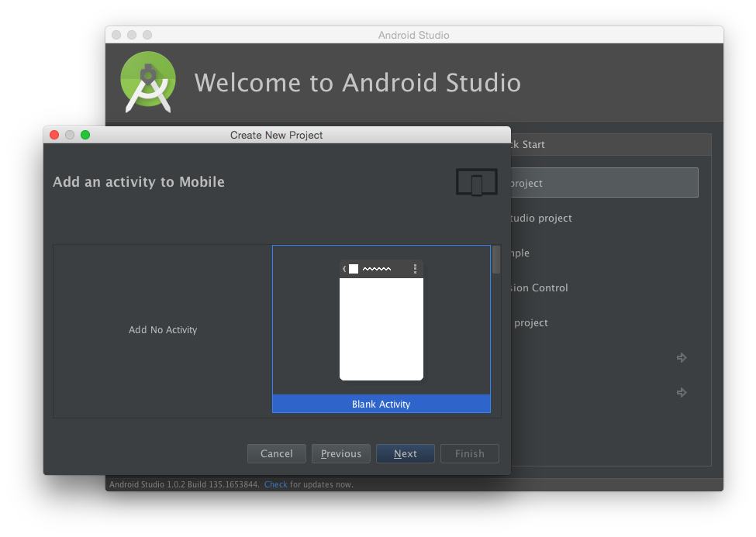
Task: Click the overflow menu dots in the Blank Activity preview
Action: pyautogui.click(x=415, y=268)
